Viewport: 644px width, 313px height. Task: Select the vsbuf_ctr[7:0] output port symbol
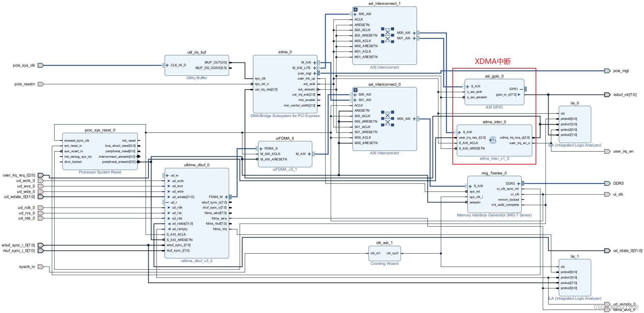[x=607, y=95]
